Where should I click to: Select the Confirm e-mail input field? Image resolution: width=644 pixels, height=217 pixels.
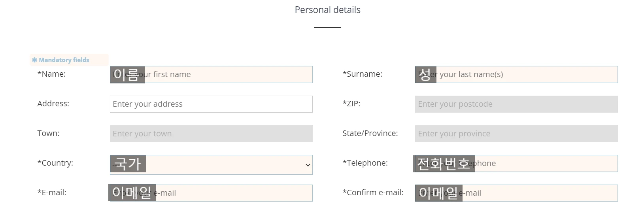coord(540,193)
